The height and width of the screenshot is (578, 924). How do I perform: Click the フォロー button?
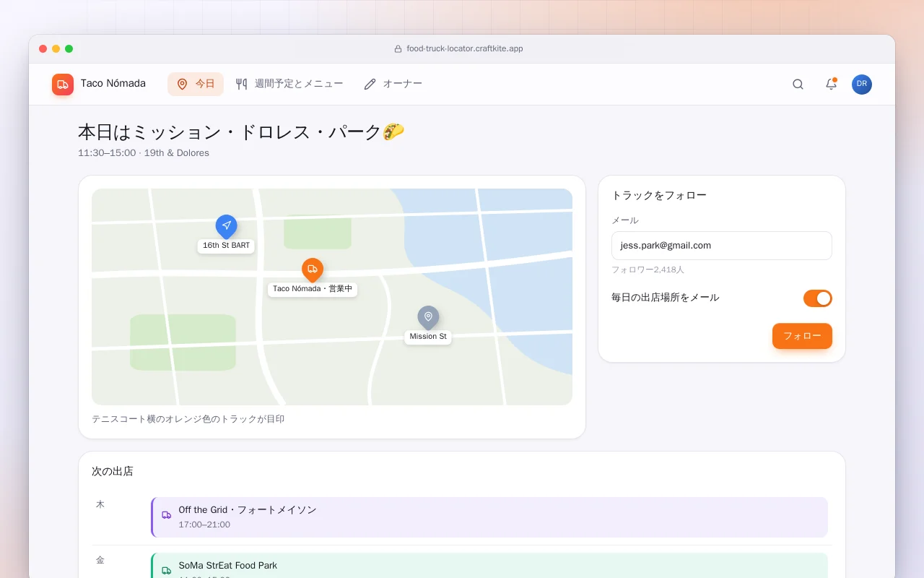[802, 336]
